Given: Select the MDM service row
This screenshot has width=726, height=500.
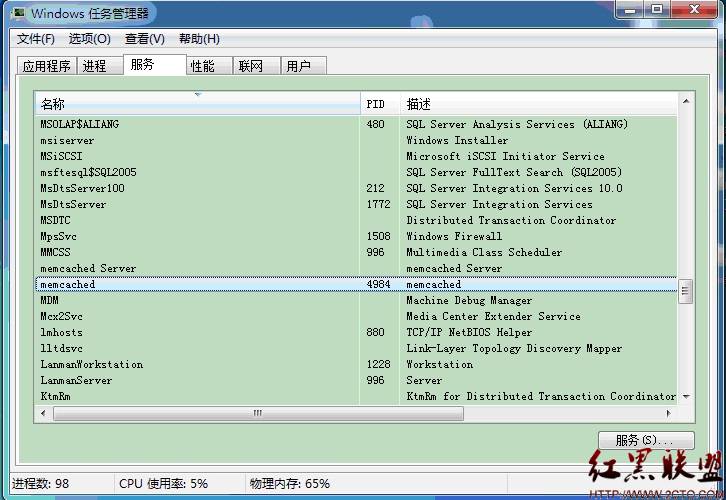Looking at the screenshot, I should click(x=356, y=300).
